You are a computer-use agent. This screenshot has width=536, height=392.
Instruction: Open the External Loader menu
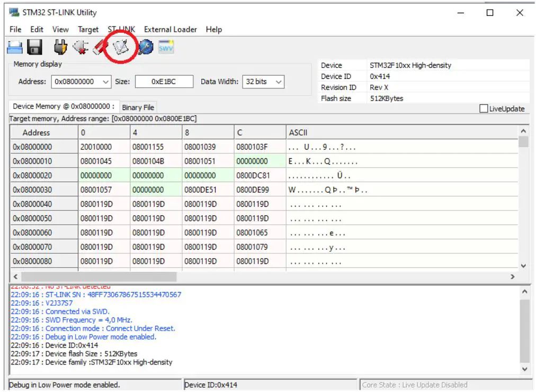pyautogui.click(x=170, y=29)
